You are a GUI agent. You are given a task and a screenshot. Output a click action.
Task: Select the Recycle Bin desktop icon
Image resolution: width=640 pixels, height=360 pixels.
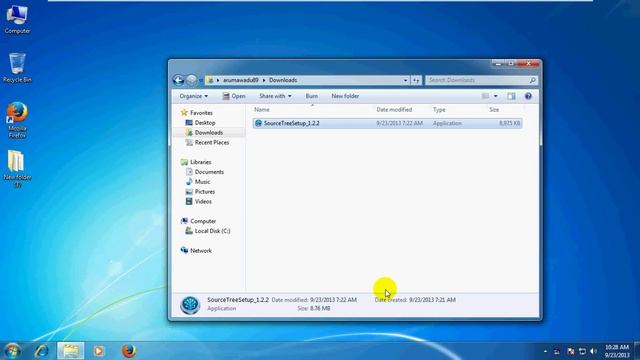pos(17,68)
